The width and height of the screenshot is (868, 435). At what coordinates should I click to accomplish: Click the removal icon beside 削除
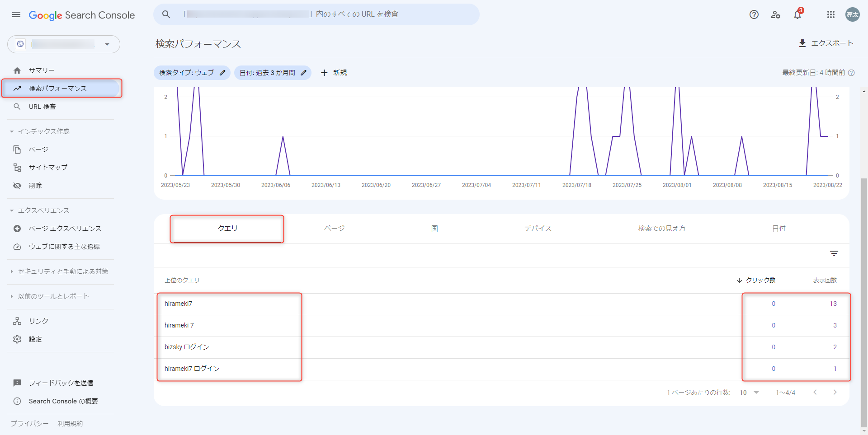17,186
